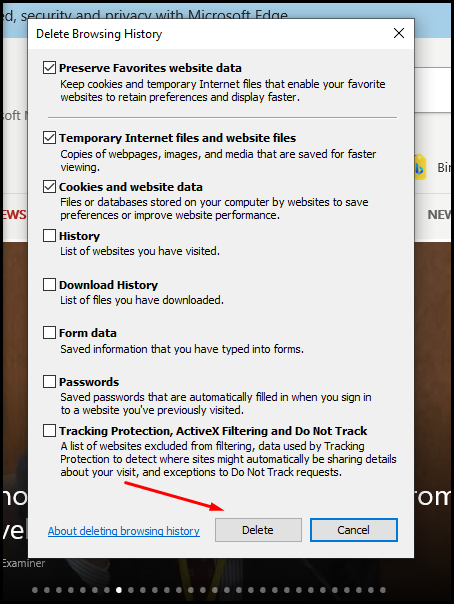Tick the Passwords checkbox
454x604 pixels.
click(49, 382)
